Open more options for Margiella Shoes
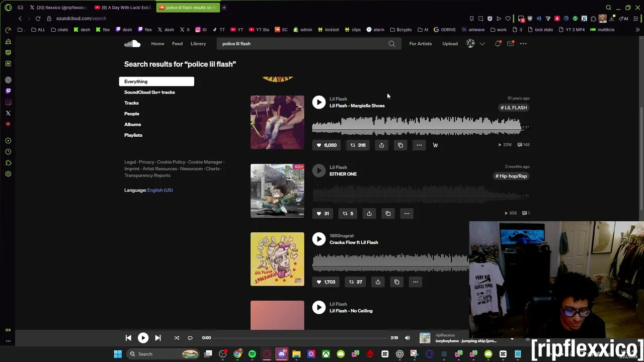 [419, 145]
